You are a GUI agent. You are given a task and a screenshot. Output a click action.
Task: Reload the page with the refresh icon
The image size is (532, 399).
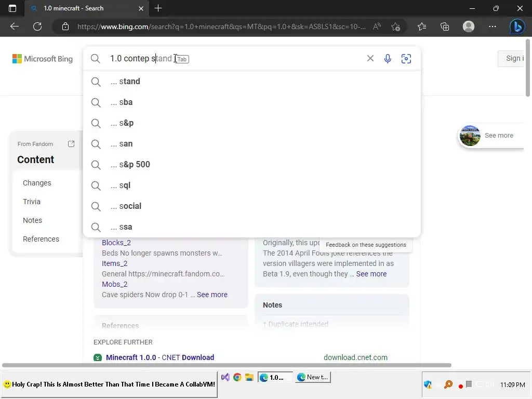tap(37, 26)
